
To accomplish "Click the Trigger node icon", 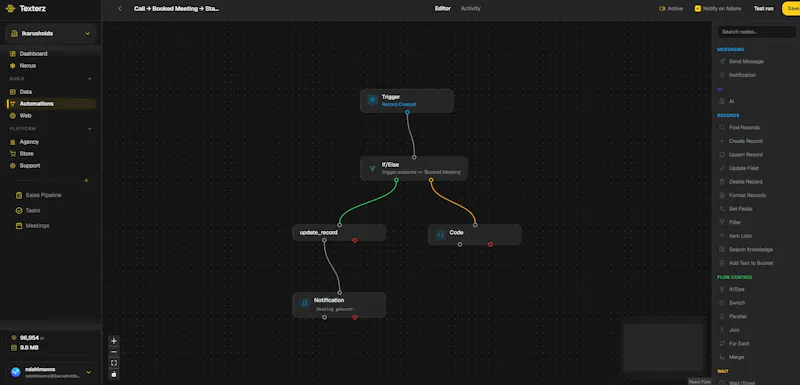I will [372, 100].
